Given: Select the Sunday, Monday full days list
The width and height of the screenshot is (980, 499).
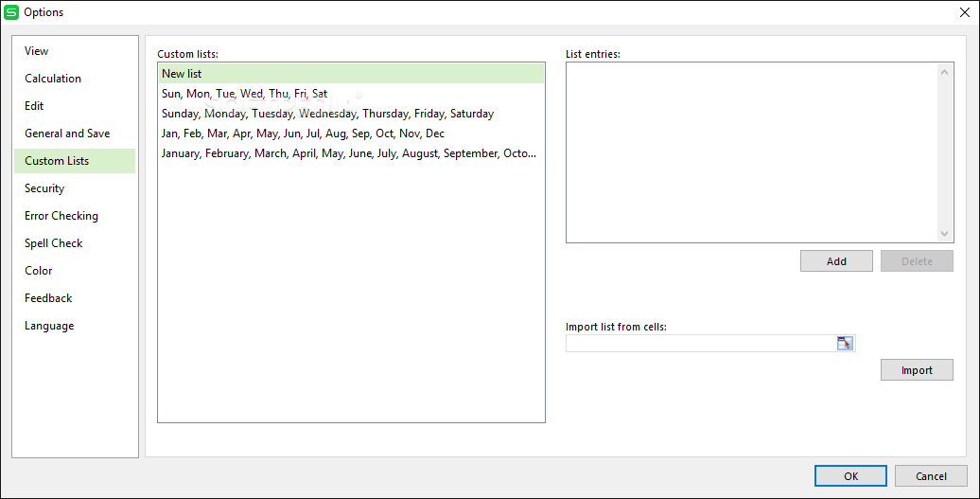Looking at the screenshot, I should pos(351,114).
